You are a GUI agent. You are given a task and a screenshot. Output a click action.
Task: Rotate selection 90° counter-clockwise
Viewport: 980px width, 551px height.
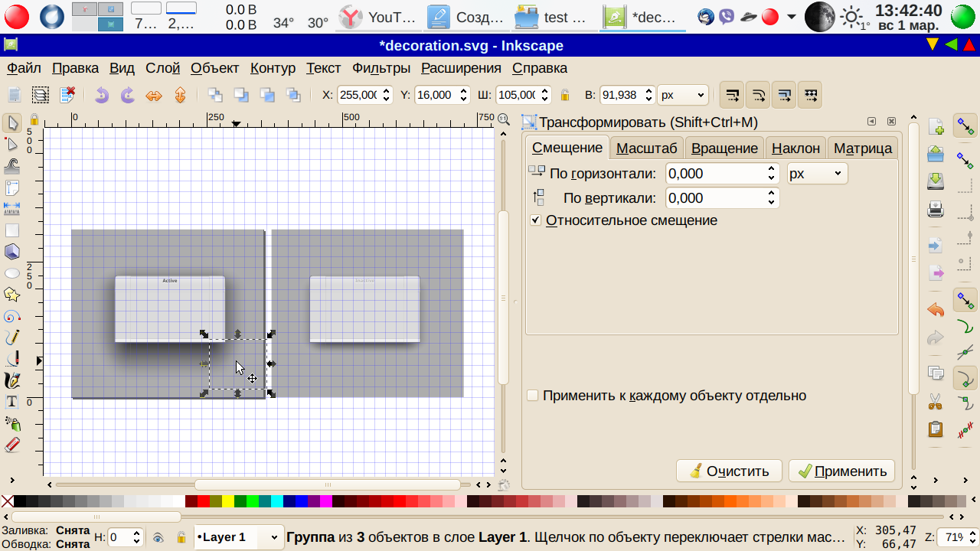102,95
